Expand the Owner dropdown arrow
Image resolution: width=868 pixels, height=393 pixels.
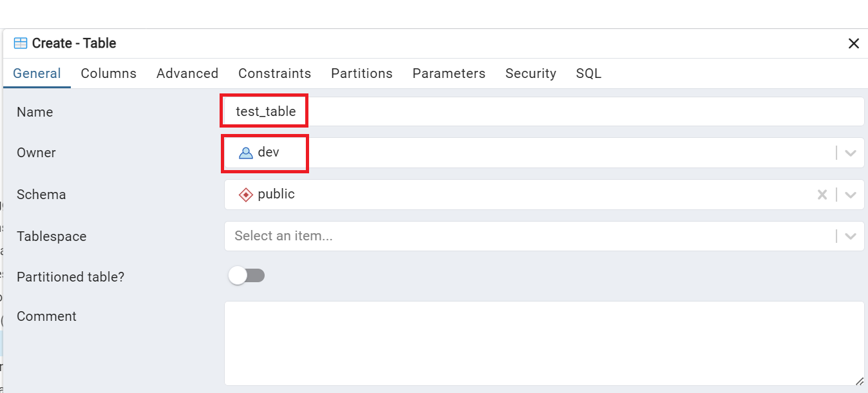850,153
